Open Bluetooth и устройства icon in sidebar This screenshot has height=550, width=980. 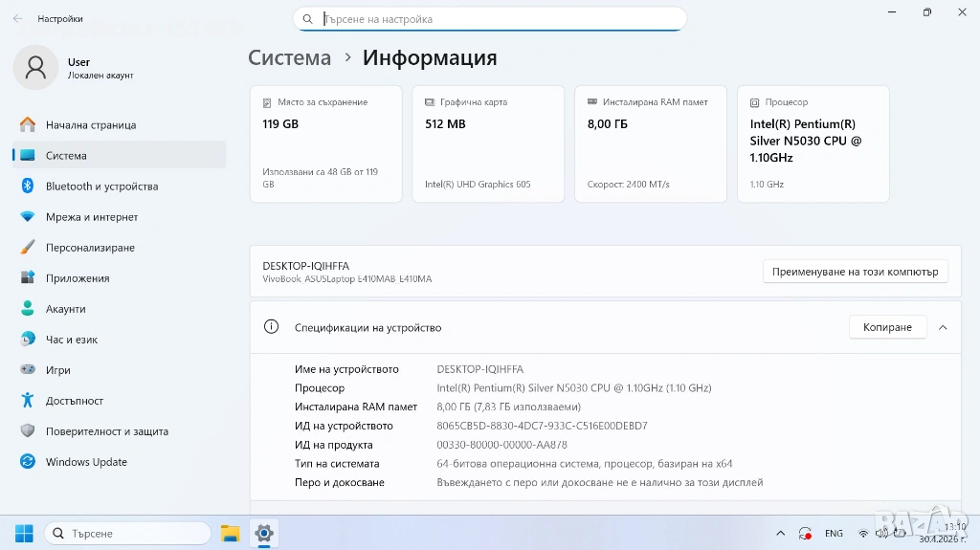coord(28,186)
